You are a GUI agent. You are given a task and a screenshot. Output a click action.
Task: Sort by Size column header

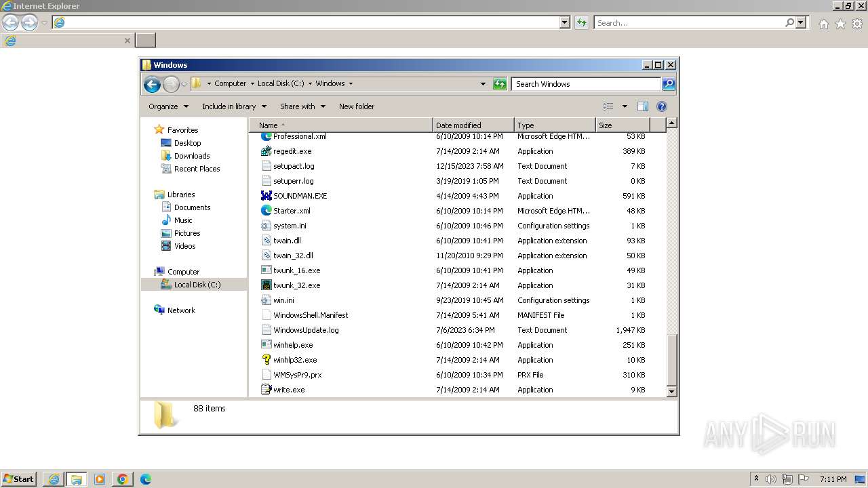(x=623, y=125)
